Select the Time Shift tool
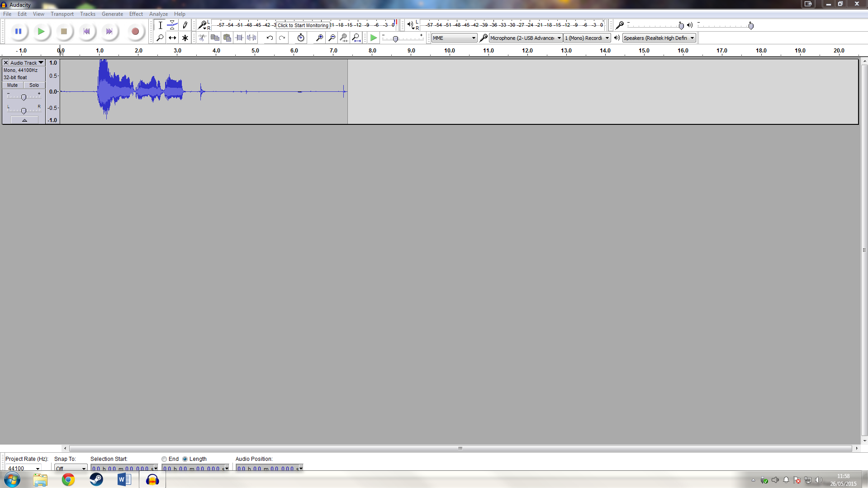Viewport: 868px width, 488px height. [172, 38]
